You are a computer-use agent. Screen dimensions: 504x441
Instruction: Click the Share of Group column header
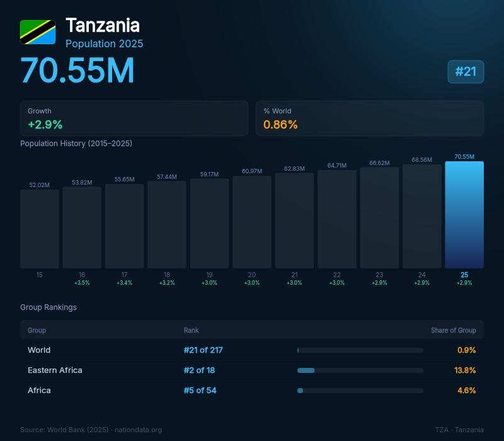453,330
